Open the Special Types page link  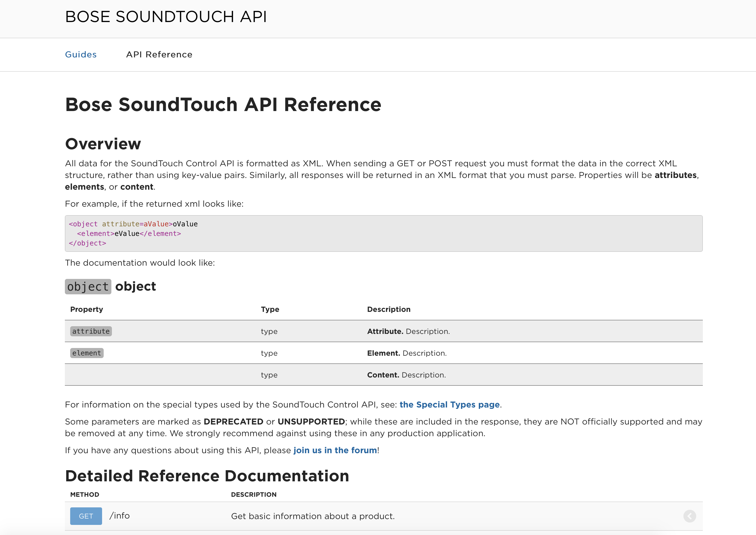(x=450, y=405)
